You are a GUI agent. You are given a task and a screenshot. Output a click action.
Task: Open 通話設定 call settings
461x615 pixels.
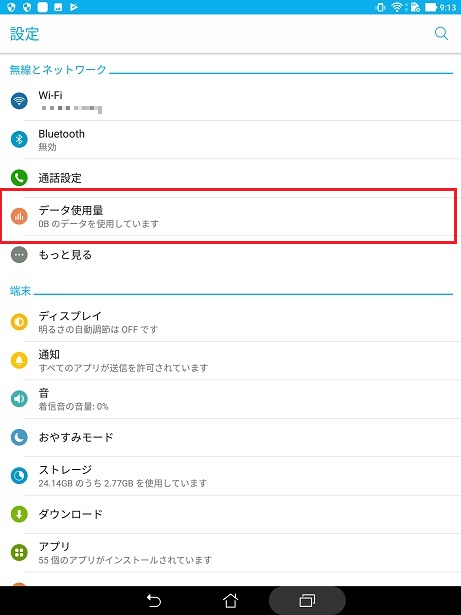point(230,178)
